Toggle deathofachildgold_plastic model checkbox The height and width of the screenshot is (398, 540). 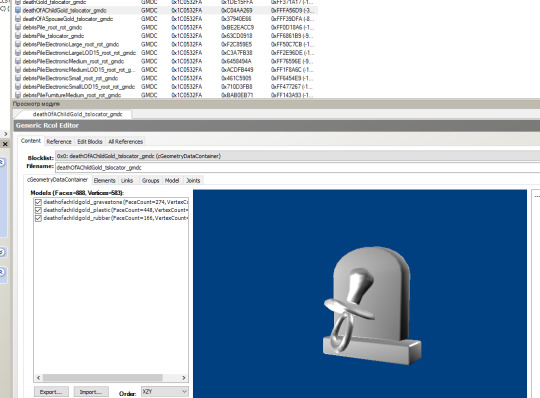(38, 210)
